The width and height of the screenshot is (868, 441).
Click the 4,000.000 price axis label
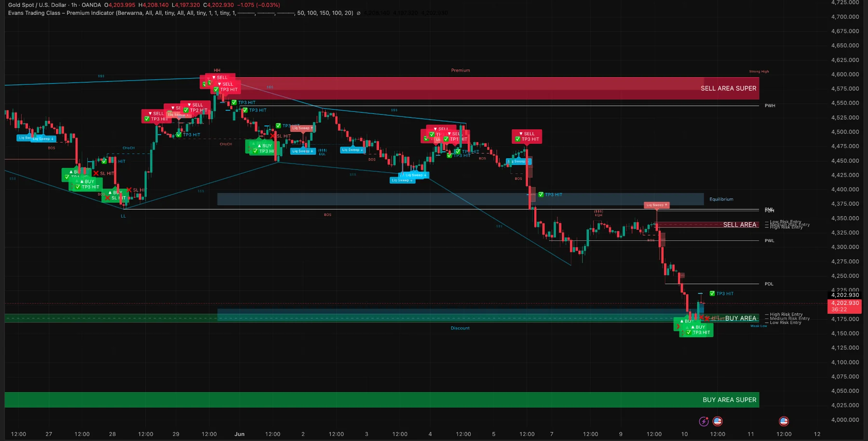tap(845, 420)
